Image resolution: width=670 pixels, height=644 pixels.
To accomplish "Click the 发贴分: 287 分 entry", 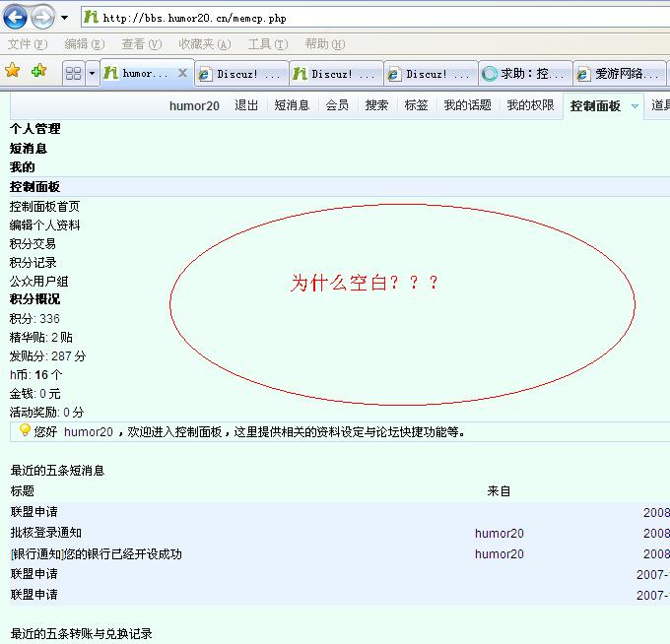I will tap(48, 356).
